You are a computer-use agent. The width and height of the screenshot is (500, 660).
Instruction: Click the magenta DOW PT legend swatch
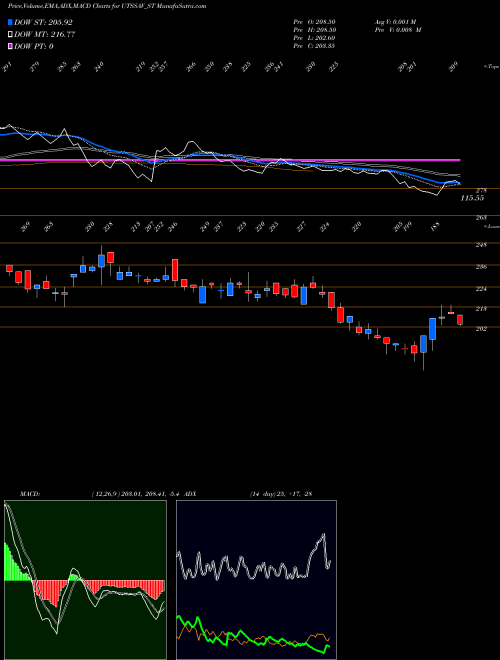pyautogui.click(x=11, y=46)
